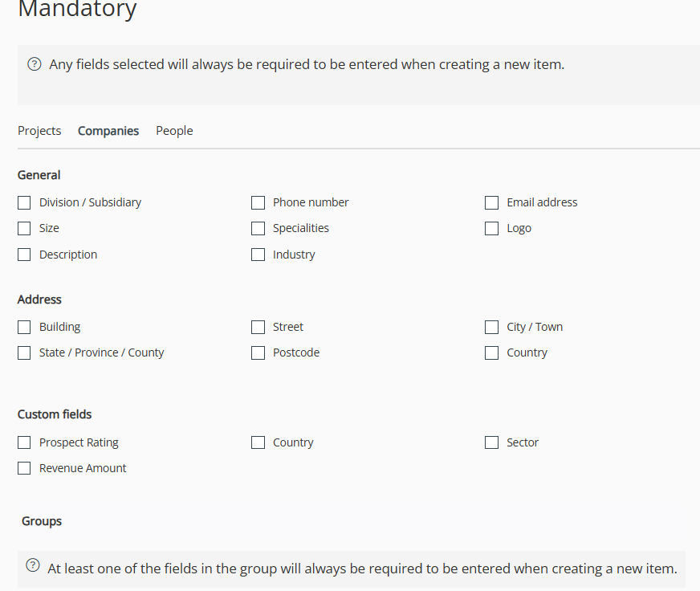700x591 pixels.
Task: Tick the Phone number checkbox
Action: point(258,202)
